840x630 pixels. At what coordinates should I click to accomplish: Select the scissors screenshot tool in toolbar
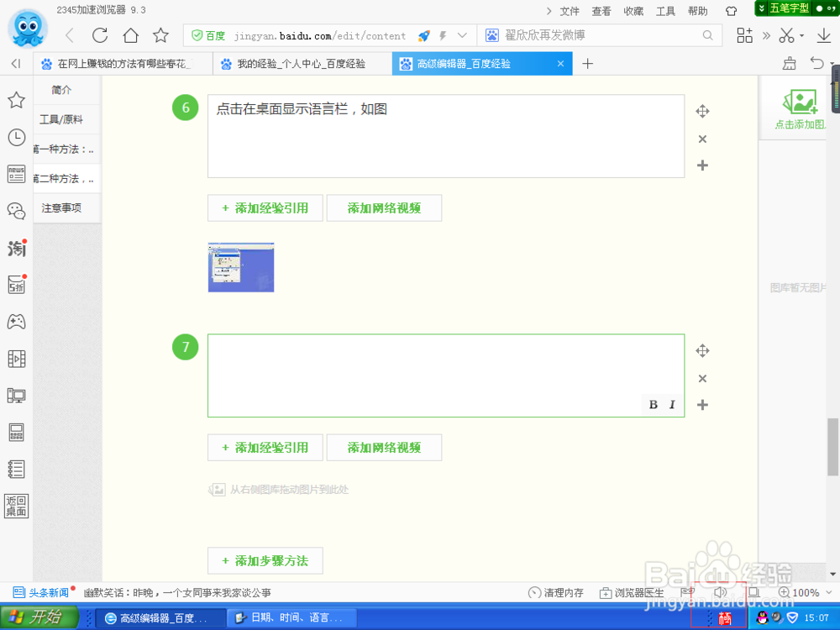[788, 37]
